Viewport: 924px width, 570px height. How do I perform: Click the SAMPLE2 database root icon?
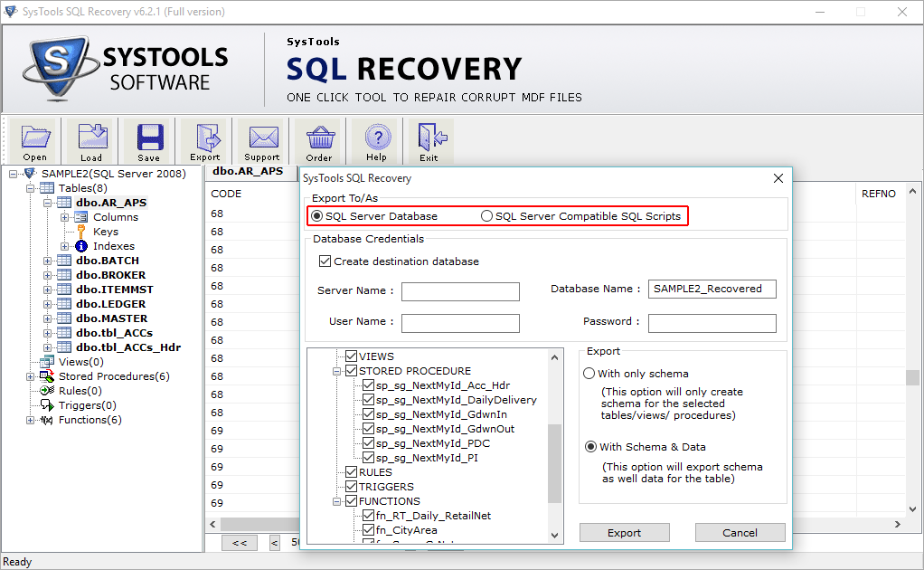[x=29, y=174]
